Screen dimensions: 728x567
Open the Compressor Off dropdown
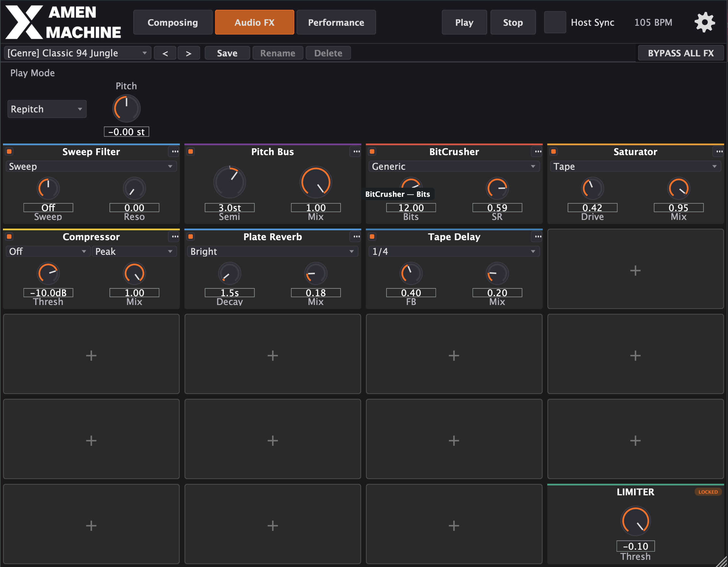(48, 251)
